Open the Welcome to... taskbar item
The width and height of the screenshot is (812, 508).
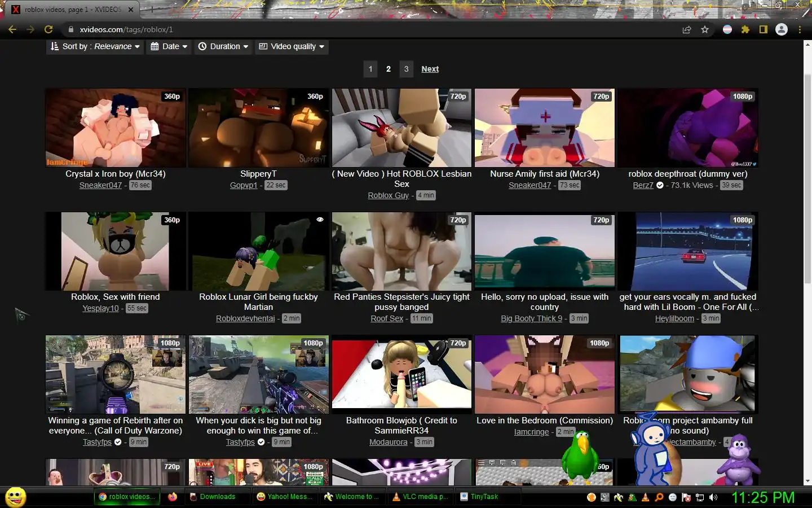(x=352, y=497)
